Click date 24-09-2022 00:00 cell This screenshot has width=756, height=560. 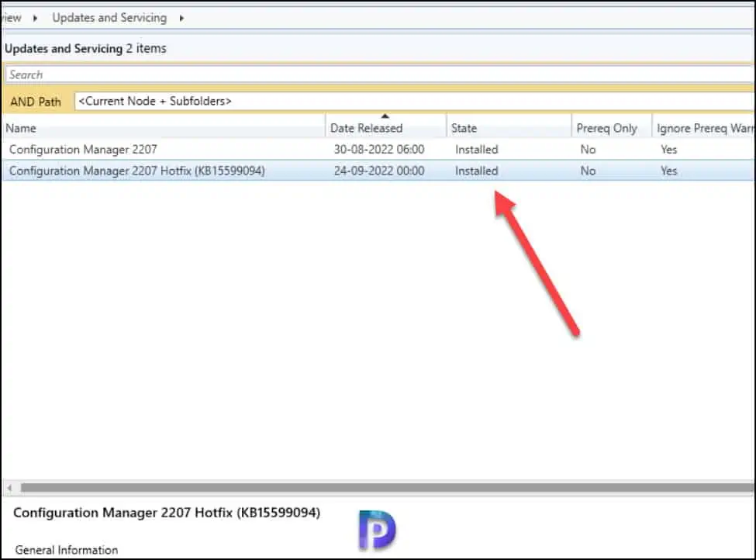[x=379, y=171]
